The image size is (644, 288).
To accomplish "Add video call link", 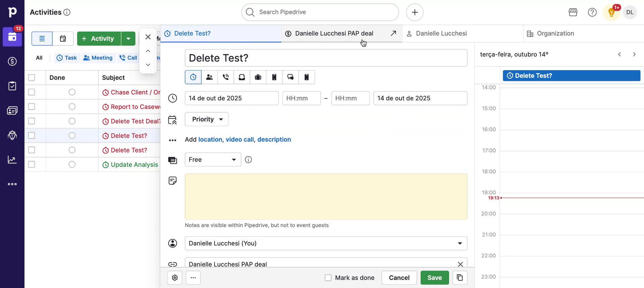I will pos(240,139).
